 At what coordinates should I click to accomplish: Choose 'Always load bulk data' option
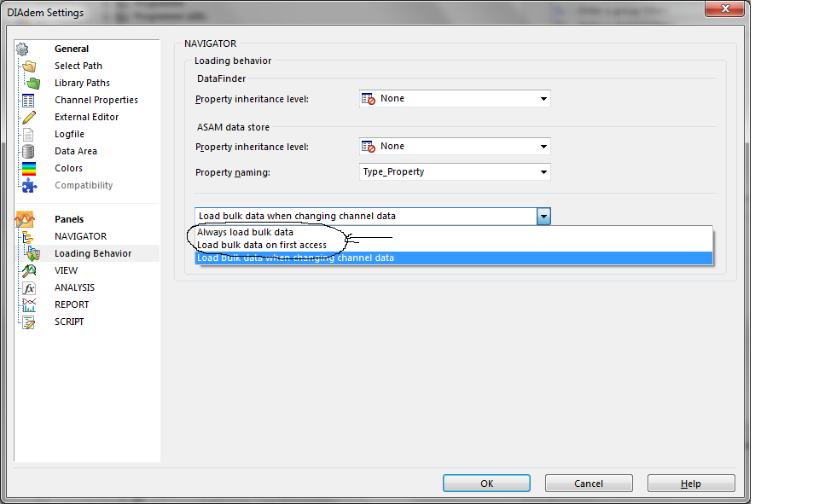pos(454,233)
